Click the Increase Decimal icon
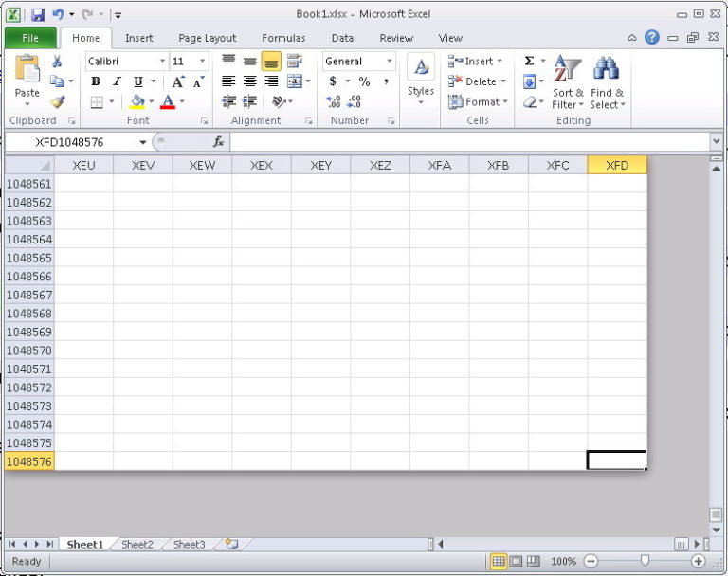This screenshot has height=576, width=728. point(334,101)
